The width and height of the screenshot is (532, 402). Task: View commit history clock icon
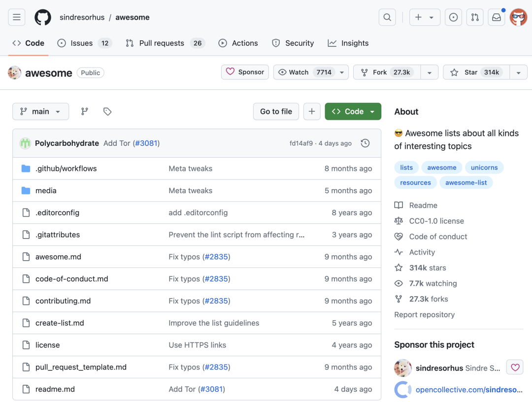[x=365, y=143]
